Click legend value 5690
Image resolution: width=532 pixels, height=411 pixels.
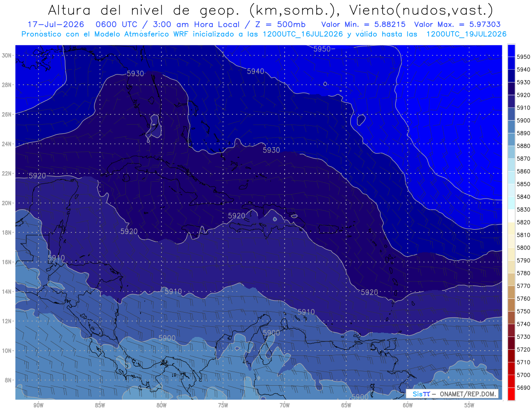(523, 388)
